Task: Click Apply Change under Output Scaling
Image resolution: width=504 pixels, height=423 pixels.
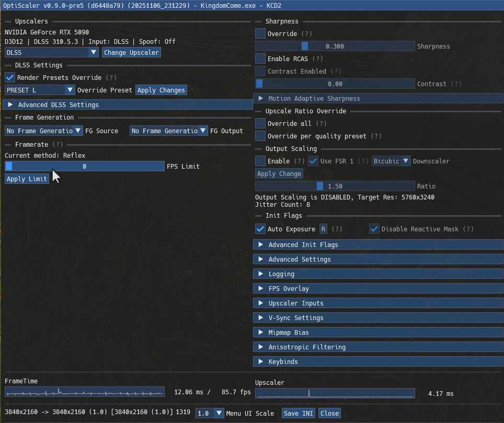Action: pos(279,173)
